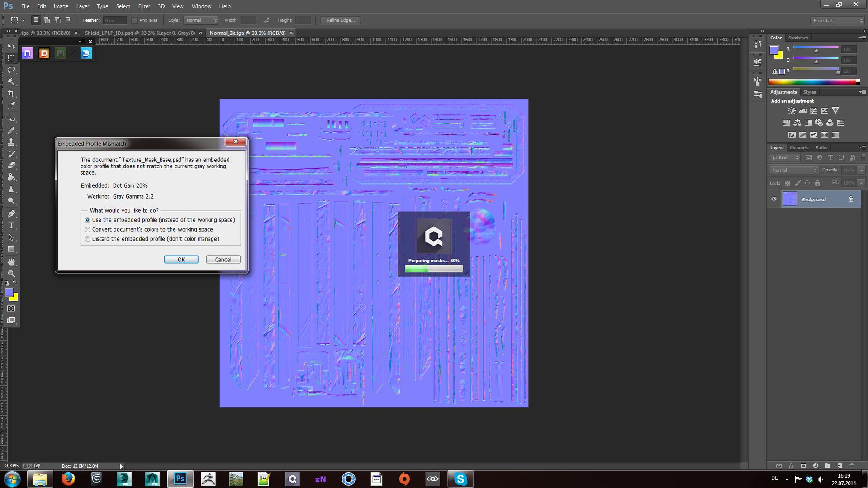Delete layer using trash icon
Viewport: 868px width, 488px height.
pos(852,465)
